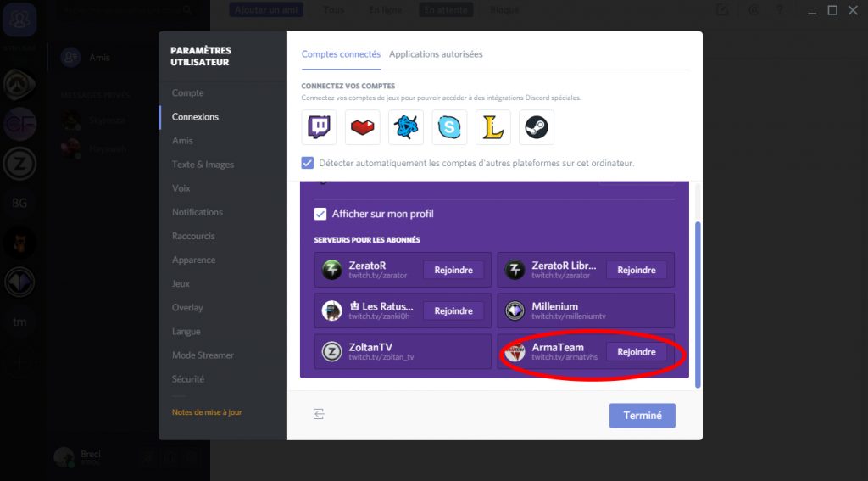
Task: Click the ZeratoR Libr... server avatar
Action: (x=515, y=270)
